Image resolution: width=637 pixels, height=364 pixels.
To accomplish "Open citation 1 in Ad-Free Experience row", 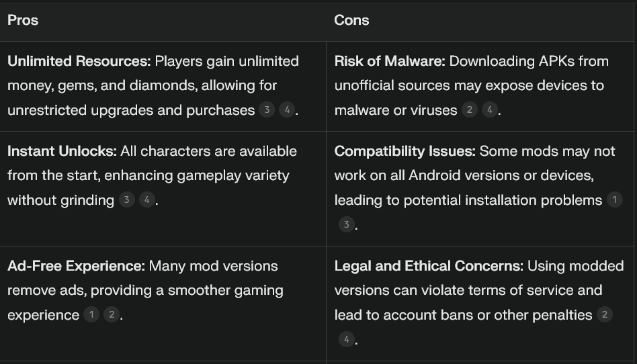I will click(91, 314).
